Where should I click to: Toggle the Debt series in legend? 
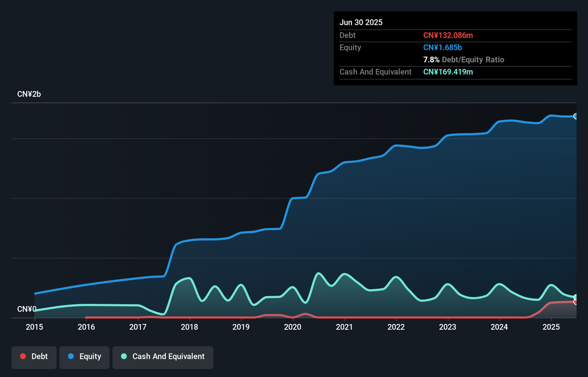(x=34, y=357)
